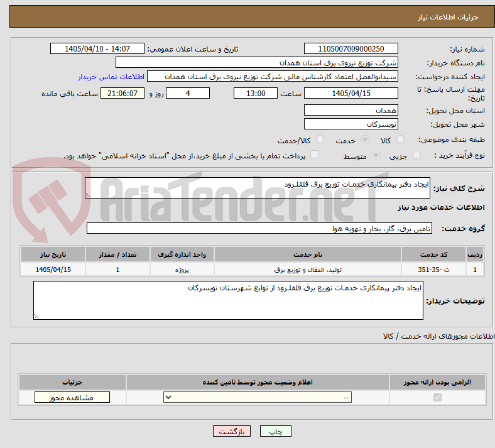Click the ایجاد کننده درخواست field
Viewport: 495px width, 448px height.
click(273, 77)
